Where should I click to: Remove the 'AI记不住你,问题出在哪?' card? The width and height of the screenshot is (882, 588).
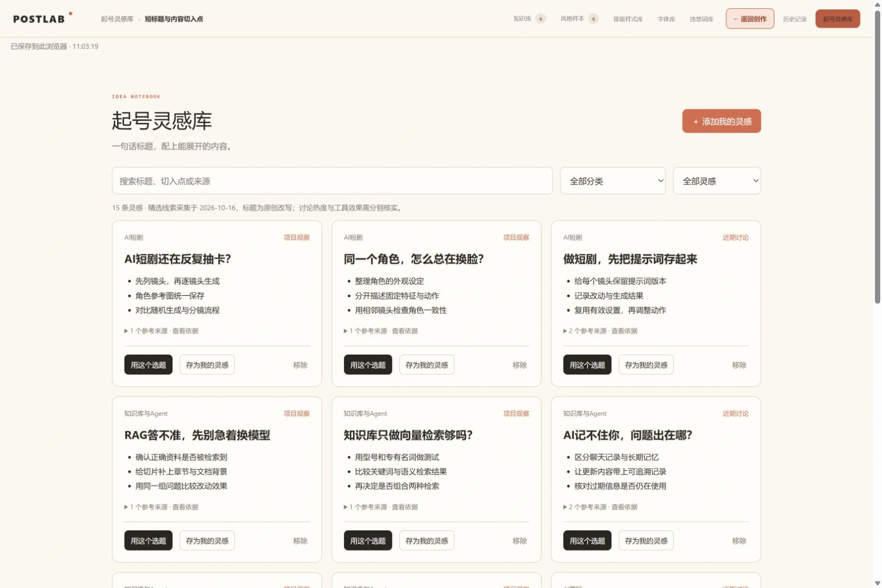(x=739, y=540)
